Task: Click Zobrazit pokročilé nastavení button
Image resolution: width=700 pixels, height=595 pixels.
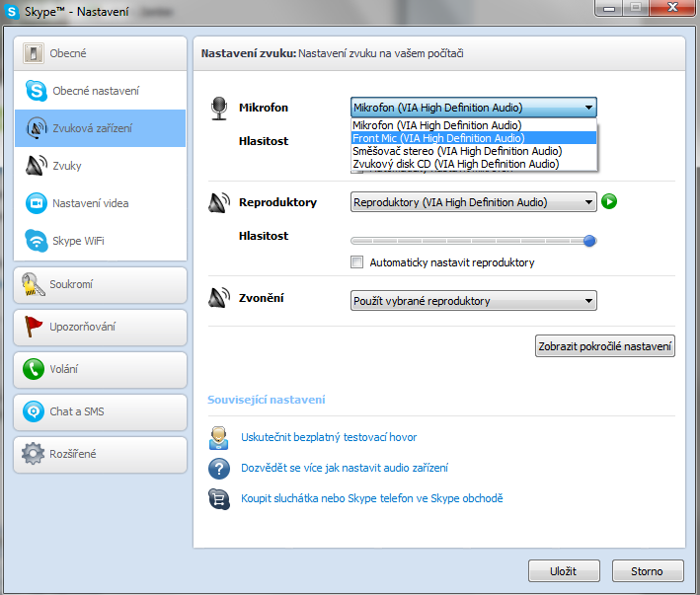Action: click(x=605, y=346)
